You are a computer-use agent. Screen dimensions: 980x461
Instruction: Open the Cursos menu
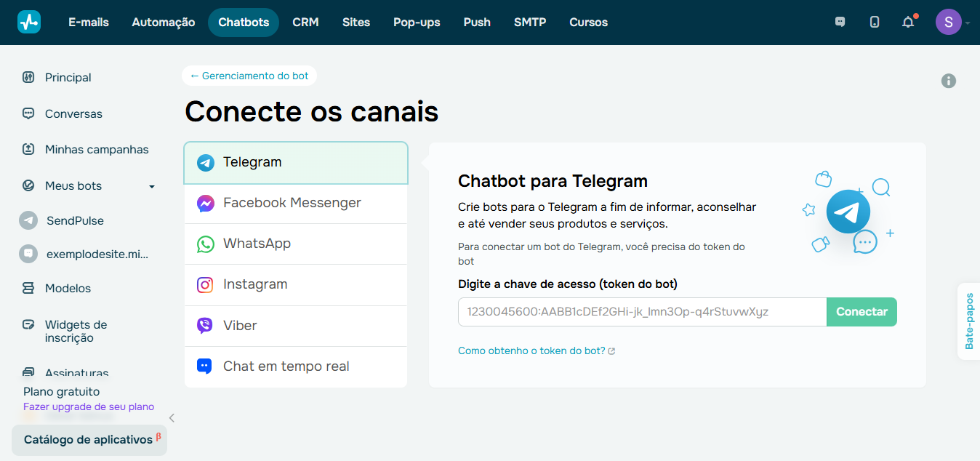click(589, 22)
